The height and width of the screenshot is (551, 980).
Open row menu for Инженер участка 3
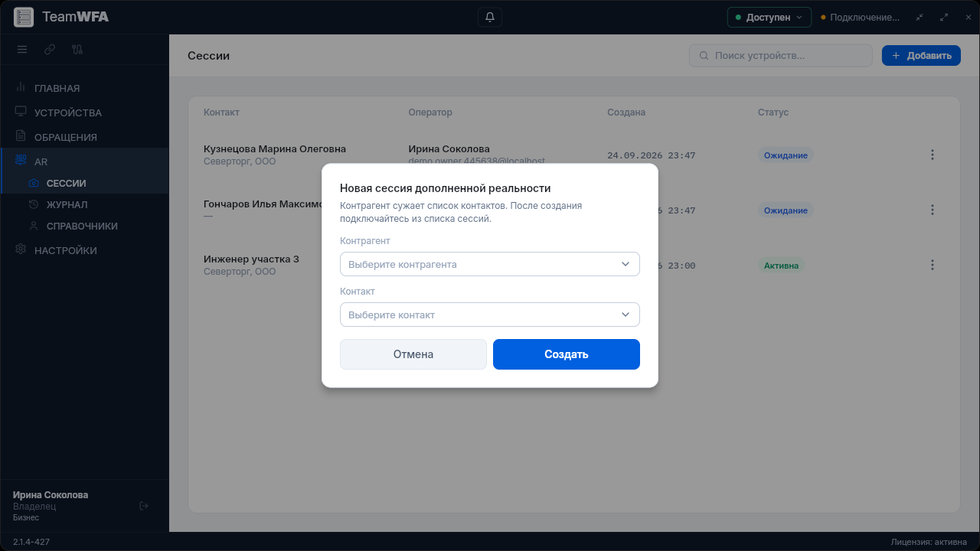[x=933, y=265]
